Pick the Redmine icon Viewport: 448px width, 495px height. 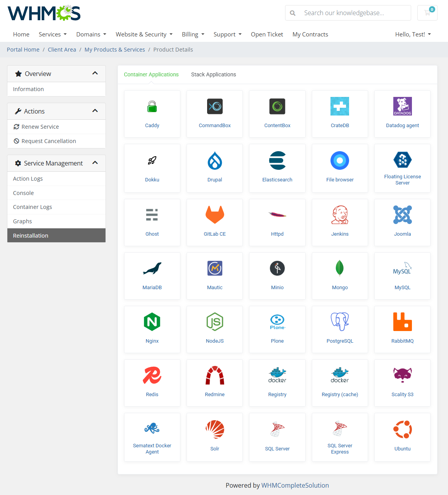click(215, 375)
